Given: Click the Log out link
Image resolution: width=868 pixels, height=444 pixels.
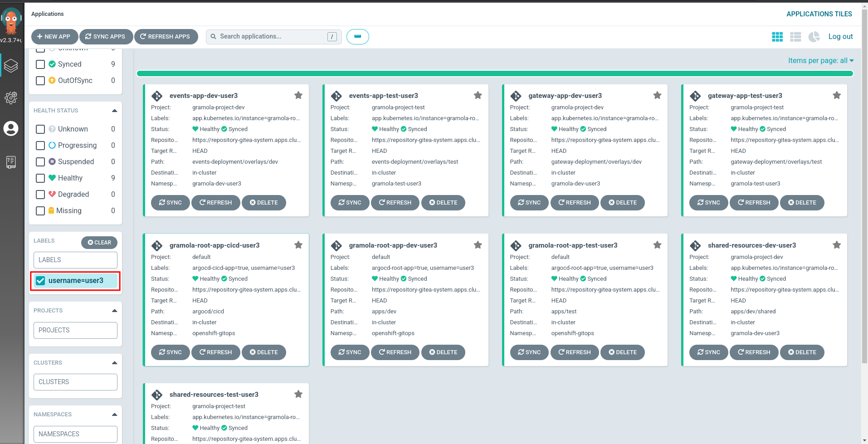Looking at the screenshot, I should (x=840, y=37).
